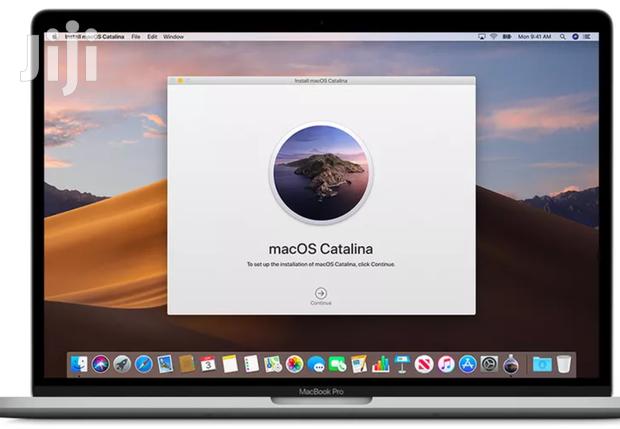The width and height of the screenshot is (620, 429).
Task: Open Launchpad rocket icon in Dock
Action: click(x=122, y=364)
